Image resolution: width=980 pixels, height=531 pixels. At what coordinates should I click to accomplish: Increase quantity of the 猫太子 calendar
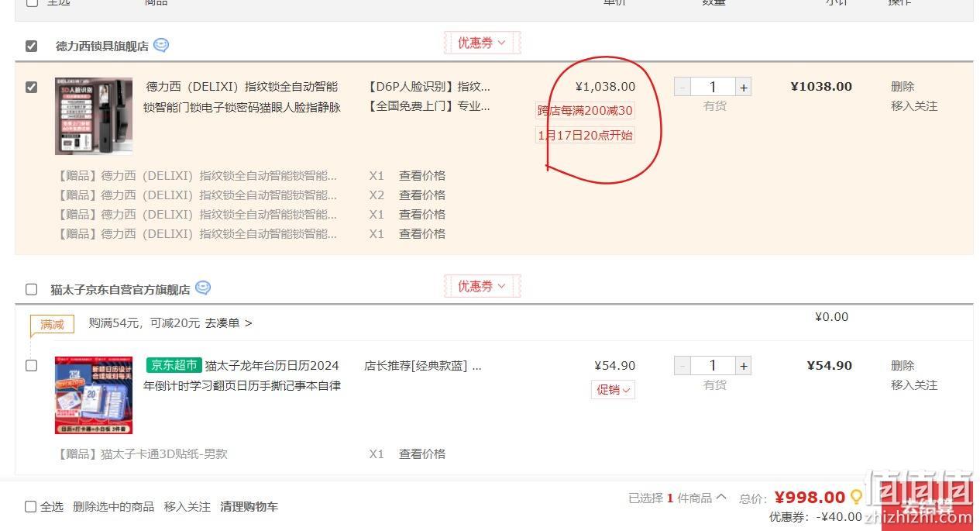click(x=744, y=366)
